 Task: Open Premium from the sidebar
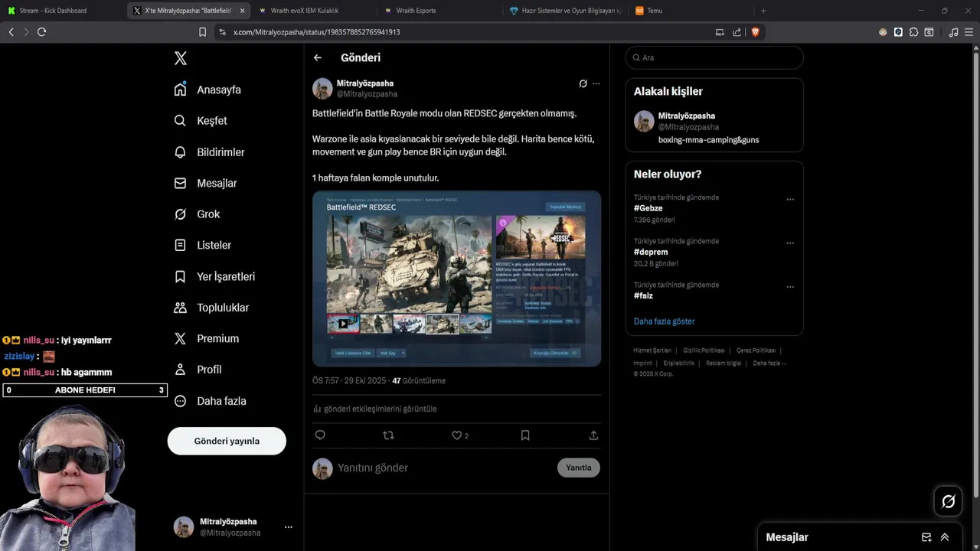206,338
